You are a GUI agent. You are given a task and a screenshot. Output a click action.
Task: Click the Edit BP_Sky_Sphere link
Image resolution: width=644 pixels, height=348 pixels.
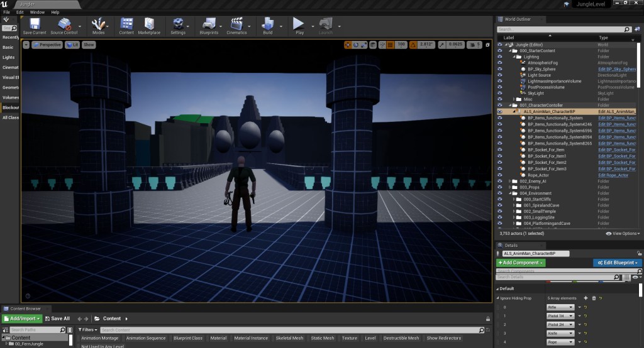pos(617,69)
